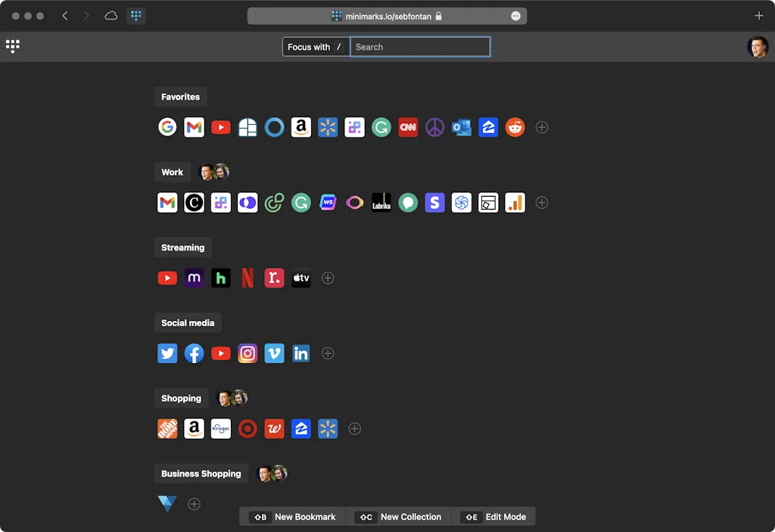775x532 pixels.
Task: Open YouTube bookmark in Social media row
Action: tap(220, 353)
